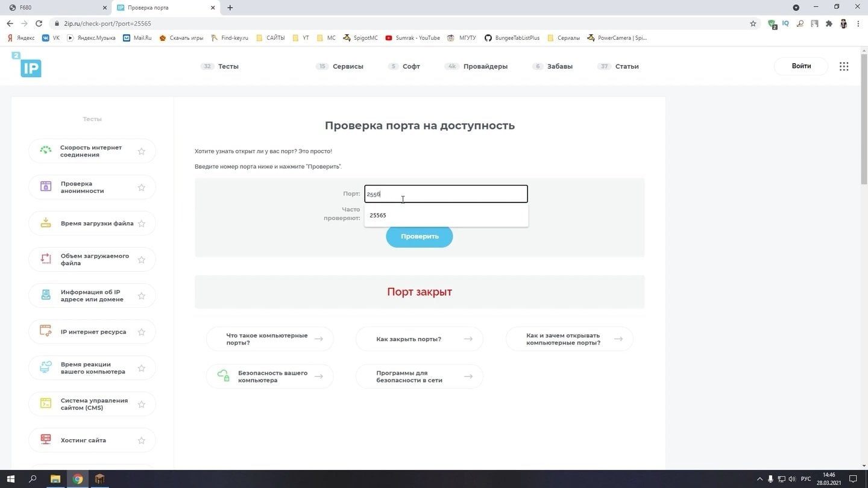Open the Chrome three-dot menu
This screenshot has width=868, height=488.
[x=858, y=23]
